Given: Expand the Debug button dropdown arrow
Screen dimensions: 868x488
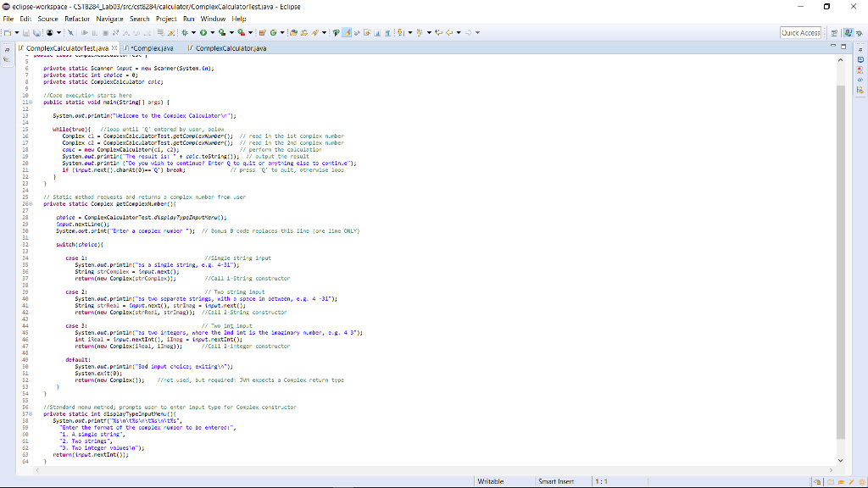Looking at the screenshot, I should 193,31.
